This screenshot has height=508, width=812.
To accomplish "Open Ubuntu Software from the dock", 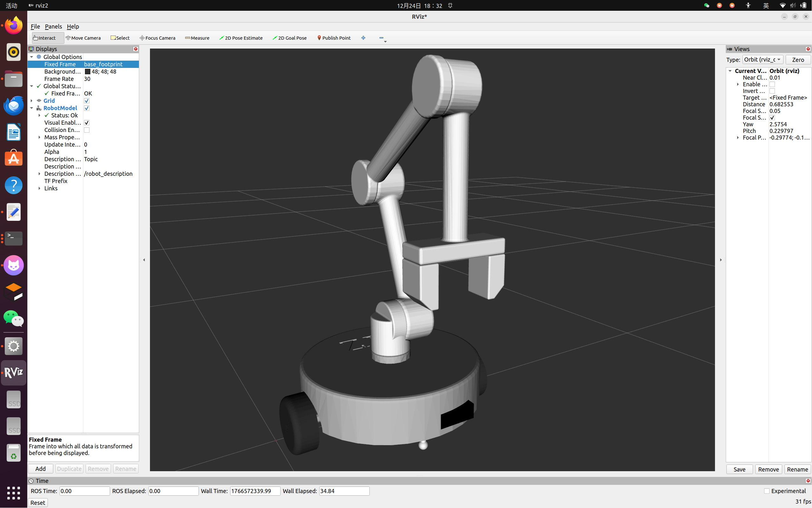I will click(x=13, y=159).
